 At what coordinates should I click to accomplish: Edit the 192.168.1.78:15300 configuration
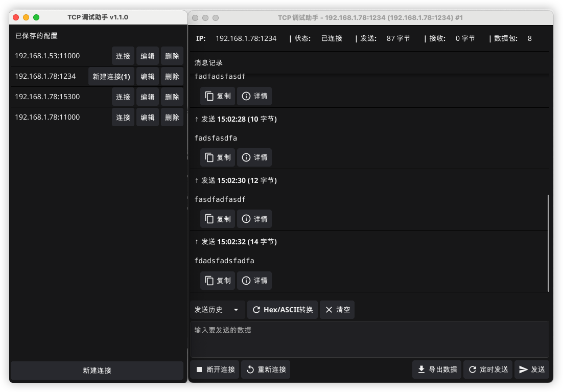[x=148, y=97]
